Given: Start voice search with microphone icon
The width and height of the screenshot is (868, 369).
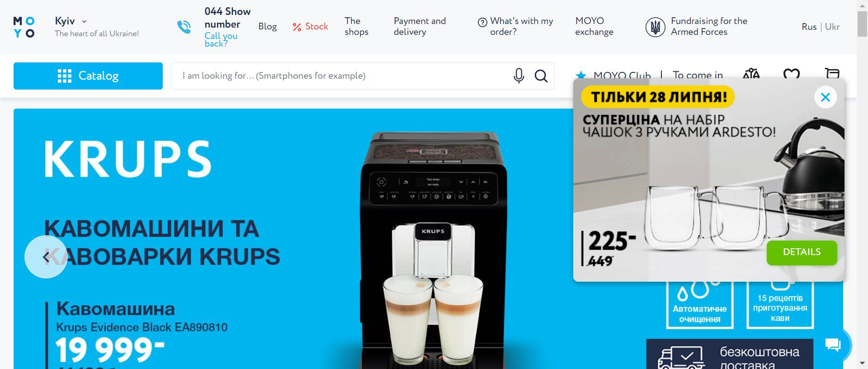Looking at the screenshot, I should click(519, 76).
